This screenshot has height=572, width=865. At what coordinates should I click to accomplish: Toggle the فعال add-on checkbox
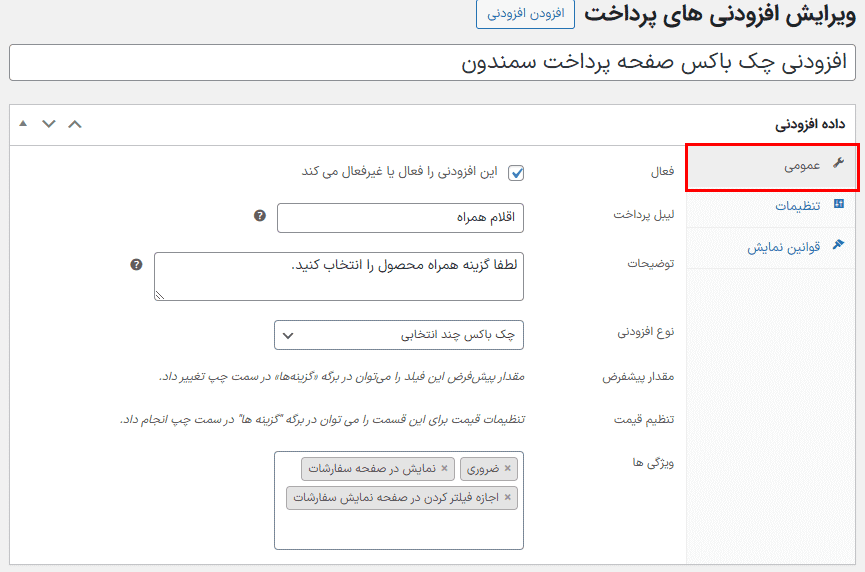(516, 173)
